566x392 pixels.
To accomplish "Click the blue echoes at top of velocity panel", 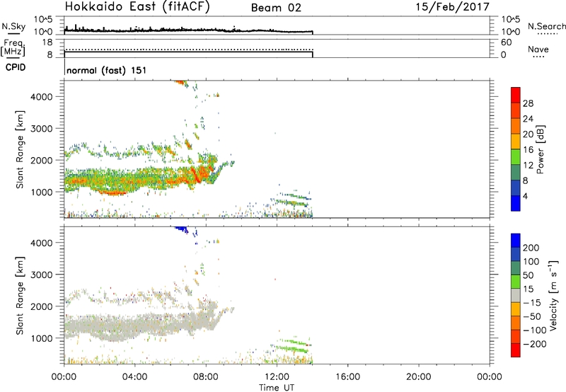I will (x=181, y=229).
